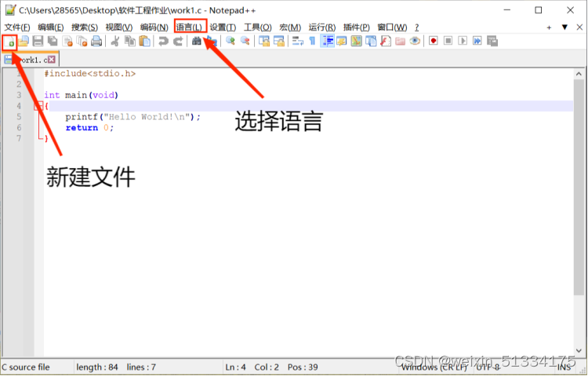
Task: Open the 插件(P) menu
Action: point(356,27)
